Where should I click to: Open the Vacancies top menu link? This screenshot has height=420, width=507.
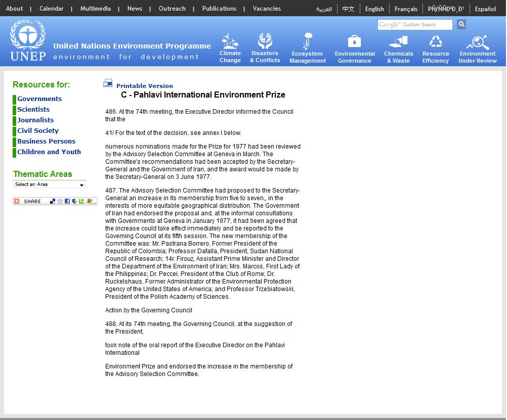[267, 9]
